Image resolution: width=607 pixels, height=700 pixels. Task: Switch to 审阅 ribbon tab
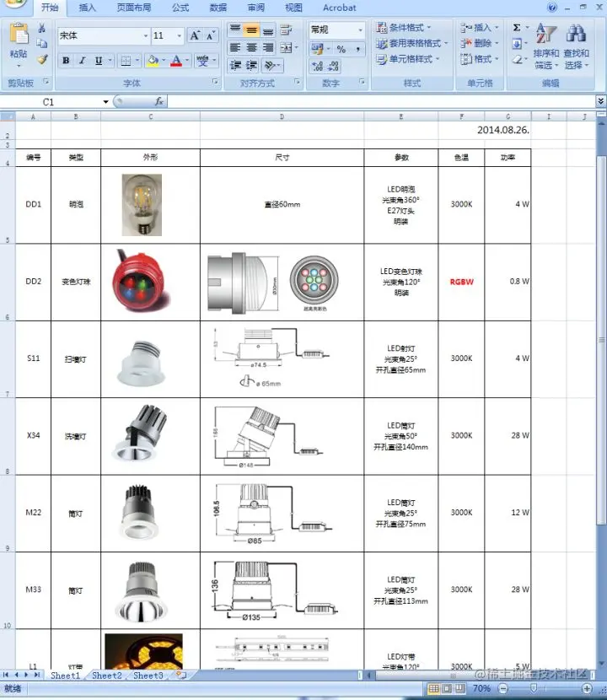tap(256, 8)
